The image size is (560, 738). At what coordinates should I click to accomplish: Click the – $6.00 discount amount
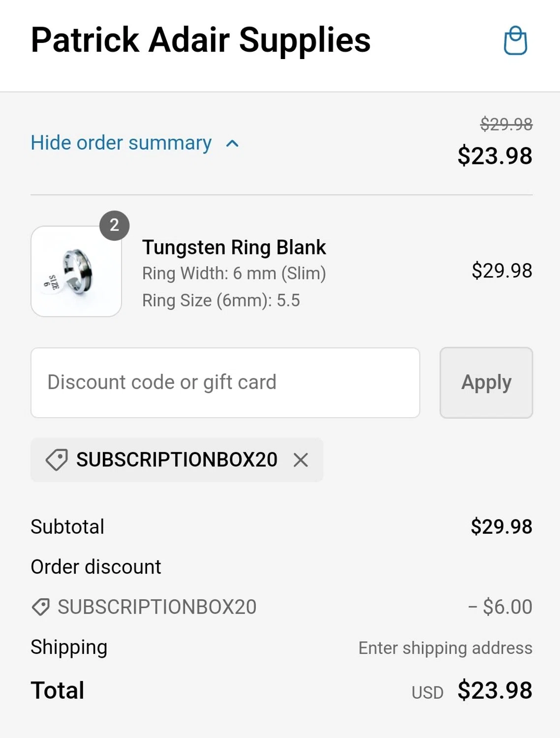tap(500, 607)
